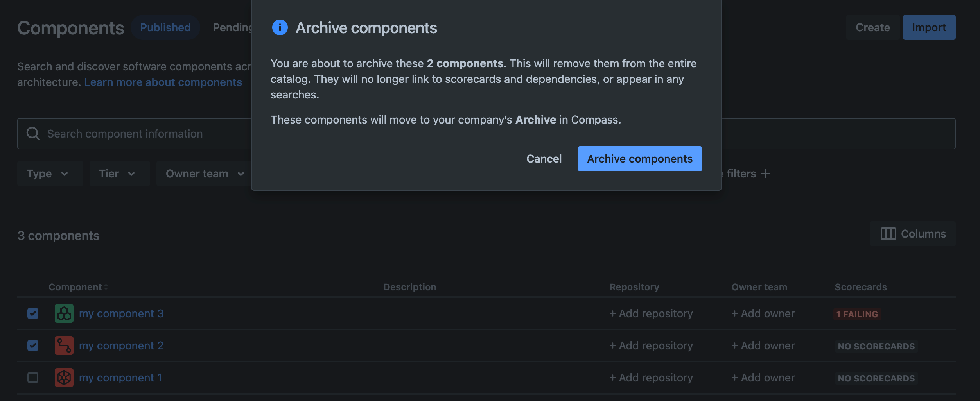Screen dimensions: 980x401
Task: Click NO SCORECARDS badge for my component 1
Action: 876,378
